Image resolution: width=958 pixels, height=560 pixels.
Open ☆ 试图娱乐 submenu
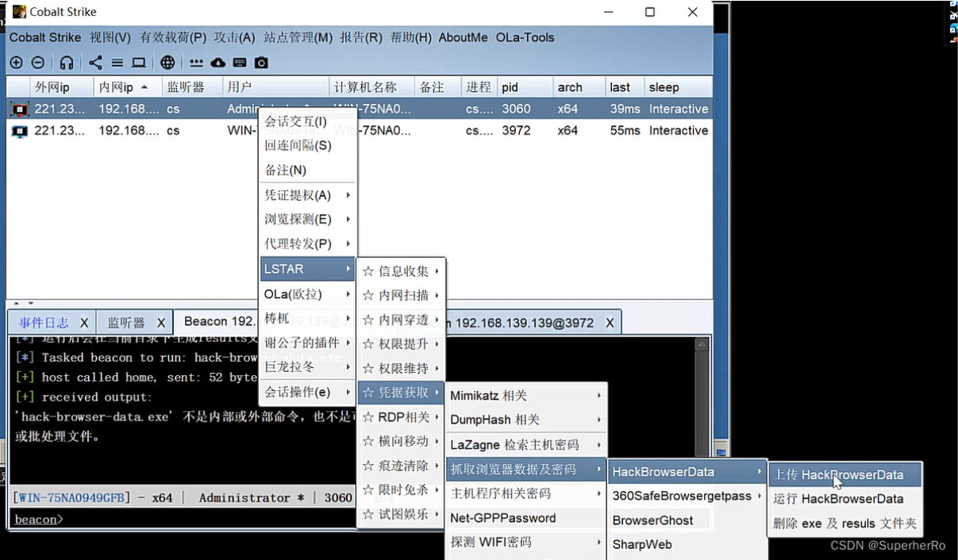pos(401,515)
